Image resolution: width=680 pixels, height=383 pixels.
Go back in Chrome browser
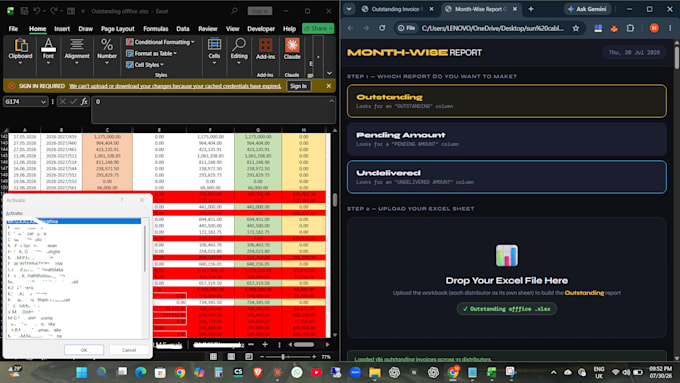click(x=350, y=28)
